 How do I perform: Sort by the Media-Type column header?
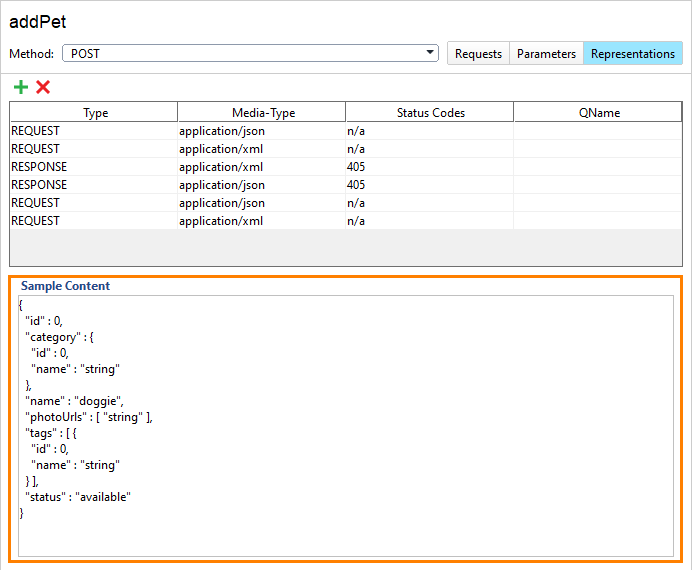pos(263,112)
